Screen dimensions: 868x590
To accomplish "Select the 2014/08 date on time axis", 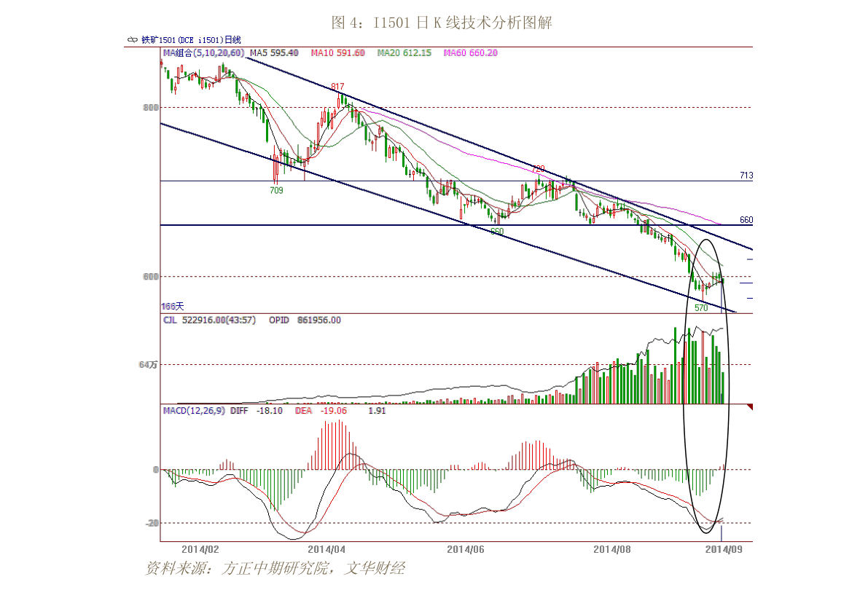I will click(x=611, y=550).
